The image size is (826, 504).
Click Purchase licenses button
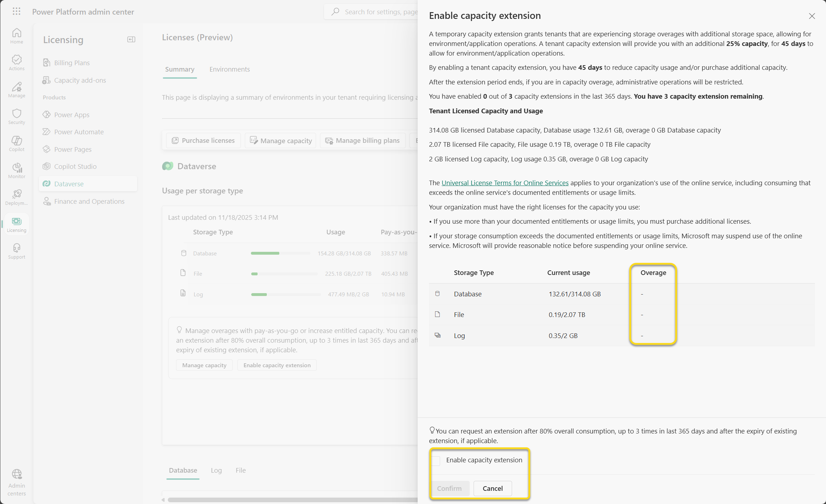[203, 141]
